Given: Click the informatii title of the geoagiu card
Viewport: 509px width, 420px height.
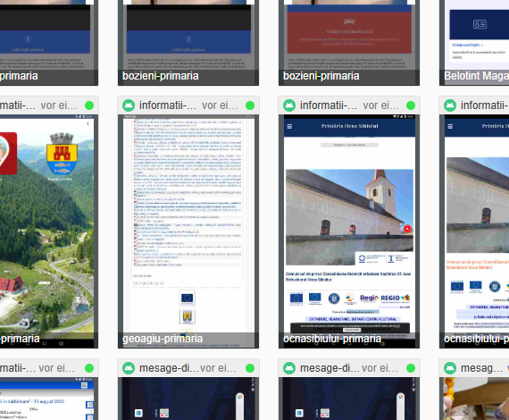Looking at the screenshot, I should pyautogui.click(x=168, y=105).
